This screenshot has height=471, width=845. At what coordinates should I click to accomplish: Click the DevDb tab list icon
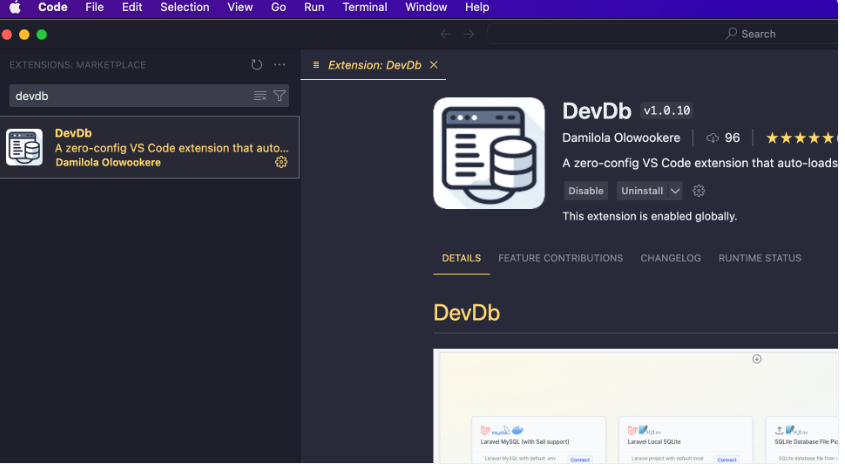pos(316,65)
